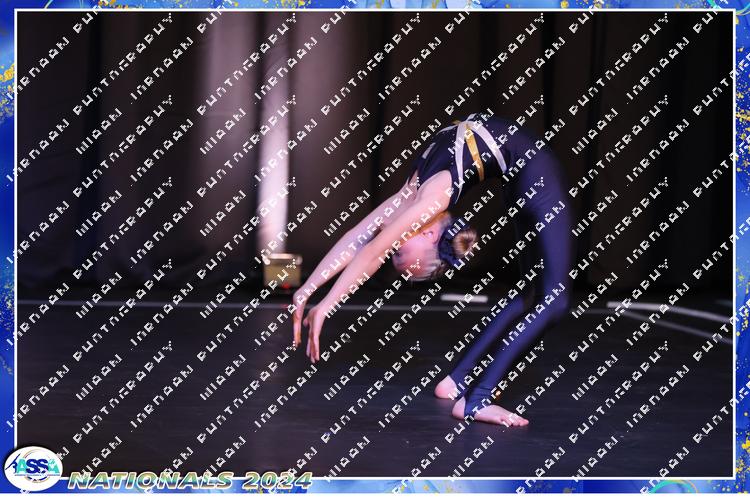
Task: Click the ASSA logo badge
Action: pyautogui.click(x=33, y=468)
